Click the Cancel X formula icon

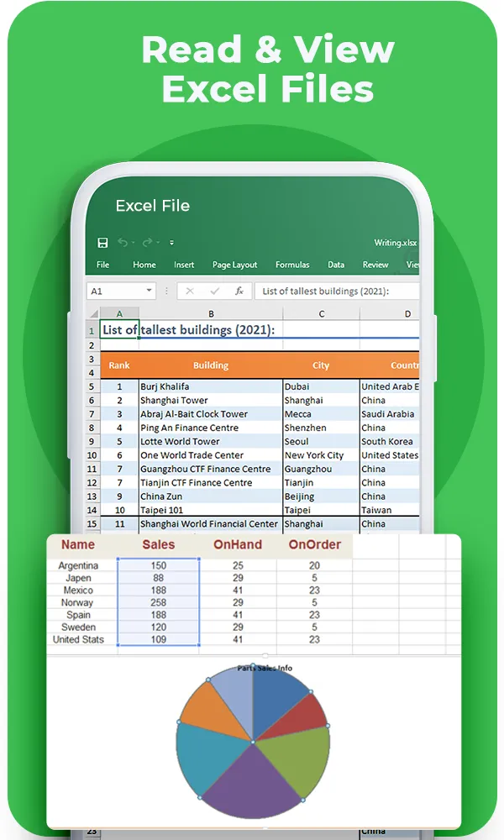tap(190, 291)
